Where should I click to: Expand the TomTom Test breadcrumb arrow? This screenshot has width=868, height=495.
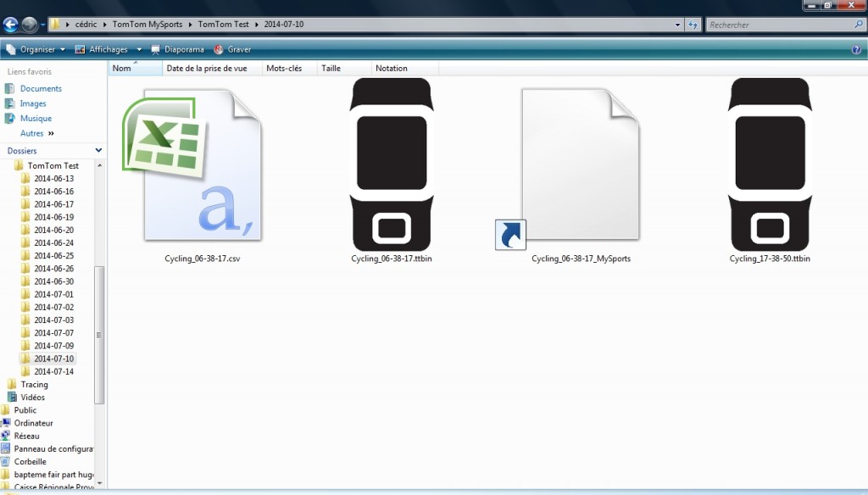pyautogui.click(x=256, y=25)
